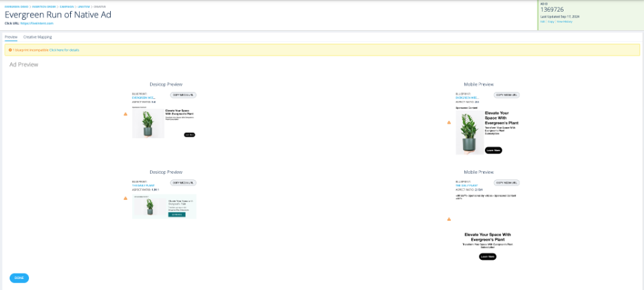This screenshot has width=644, height=290.
Task: Copy media URL for first Mobile Preview
Action: [506, 95]
